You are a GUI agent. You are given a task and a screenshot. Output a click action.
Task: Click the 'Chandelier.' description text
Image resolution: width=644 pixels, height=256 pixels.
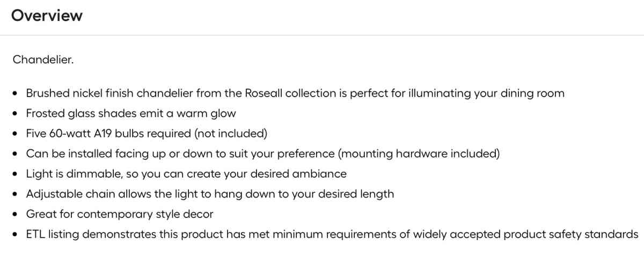click(43, 60)
